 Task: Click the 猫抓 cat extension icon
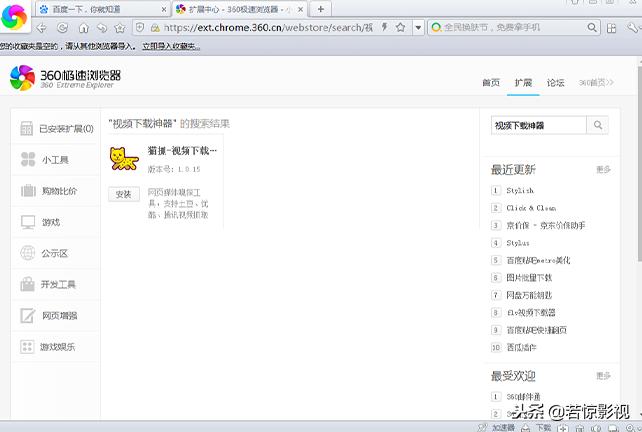click(124, 158)
